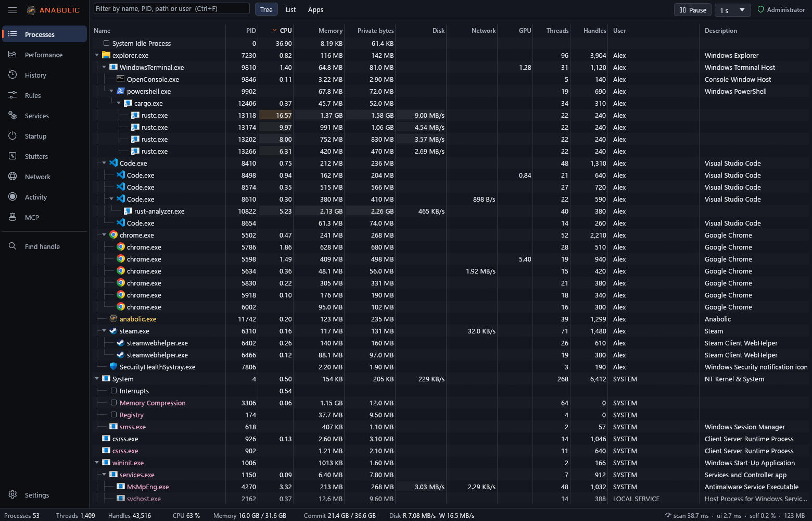Open the MCP sidebar section
The height and width of the screenshot is (521, 812).
pos(44,217)
